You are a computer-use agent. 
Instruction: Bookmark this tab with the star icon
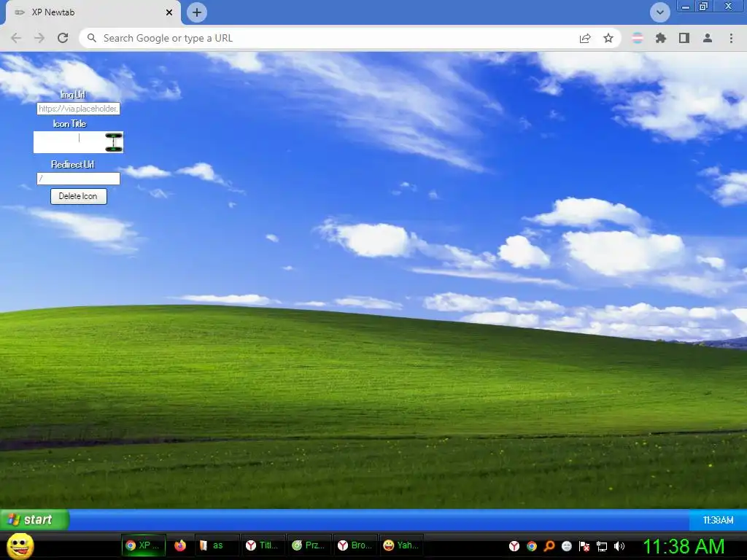[x=608, y=38]
